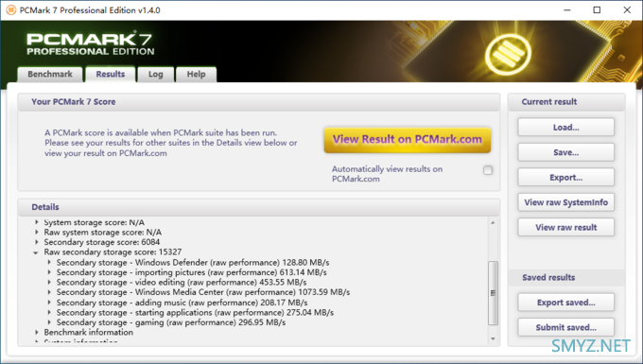Select 'Benchmark information' row text

click(89, 332)
